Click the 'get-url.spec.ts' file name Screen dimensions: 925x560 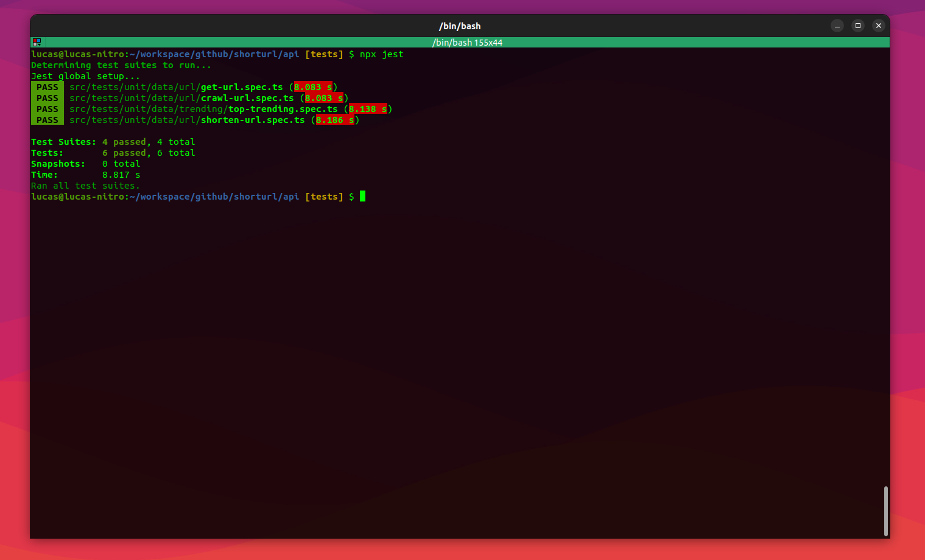(x=242, y=87)
